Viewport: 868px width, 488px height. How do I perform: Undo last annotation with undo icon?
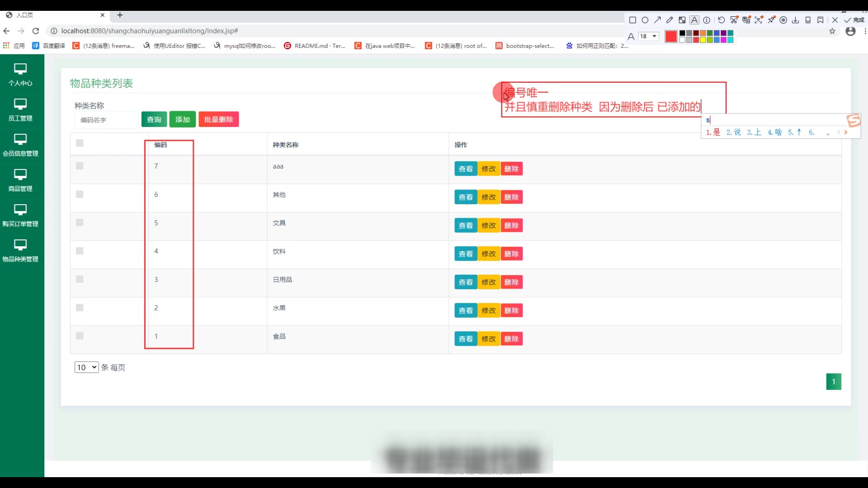point(722,20)
